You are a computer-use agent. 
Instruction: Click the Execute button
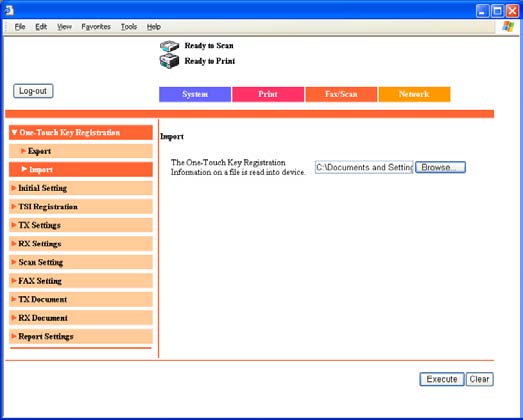442,379
